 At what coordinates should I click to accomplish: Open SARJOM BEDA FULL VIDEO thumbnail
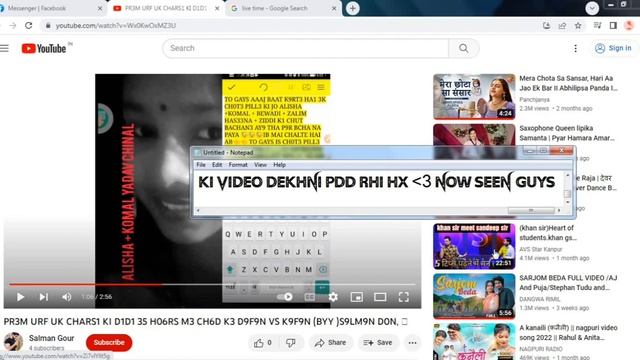(x=474, y=296)
